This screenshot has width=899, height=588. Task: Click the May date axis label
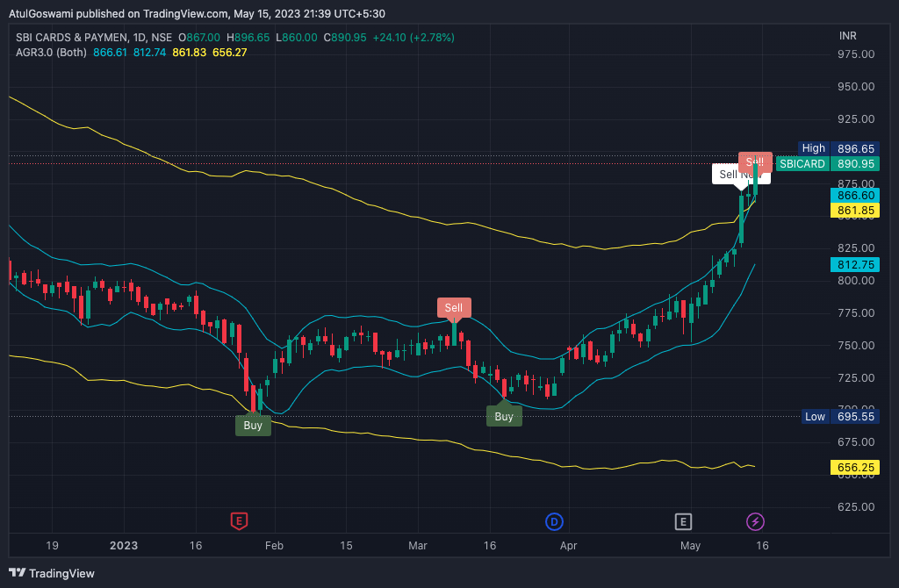[690, 546]
